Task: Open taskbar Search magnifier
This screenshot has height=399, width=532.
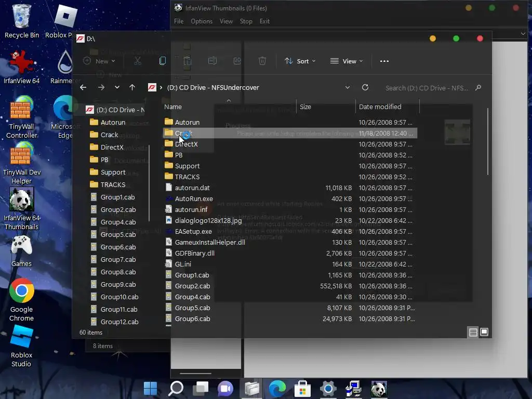Action: 176,389
